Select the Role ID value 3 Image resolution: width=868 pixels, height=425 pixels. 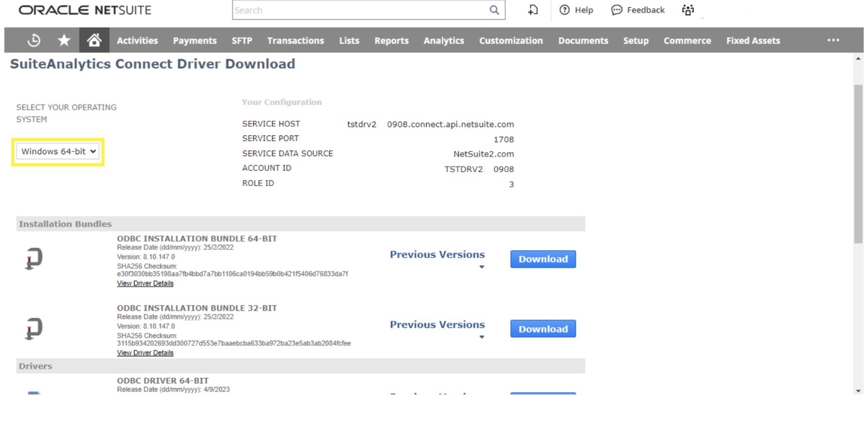(x=511, y=184)
